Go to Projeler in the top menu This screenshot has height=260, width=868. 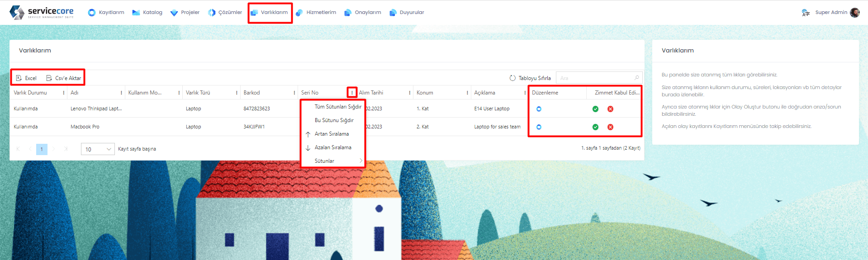point(185,13)
